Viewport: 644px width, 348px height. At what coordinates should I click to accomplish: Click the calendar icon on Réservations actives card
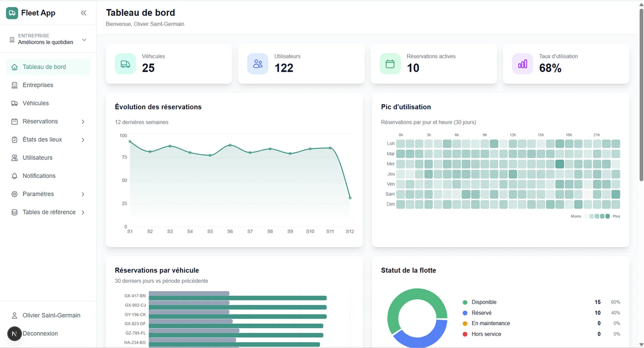(389, 64)
